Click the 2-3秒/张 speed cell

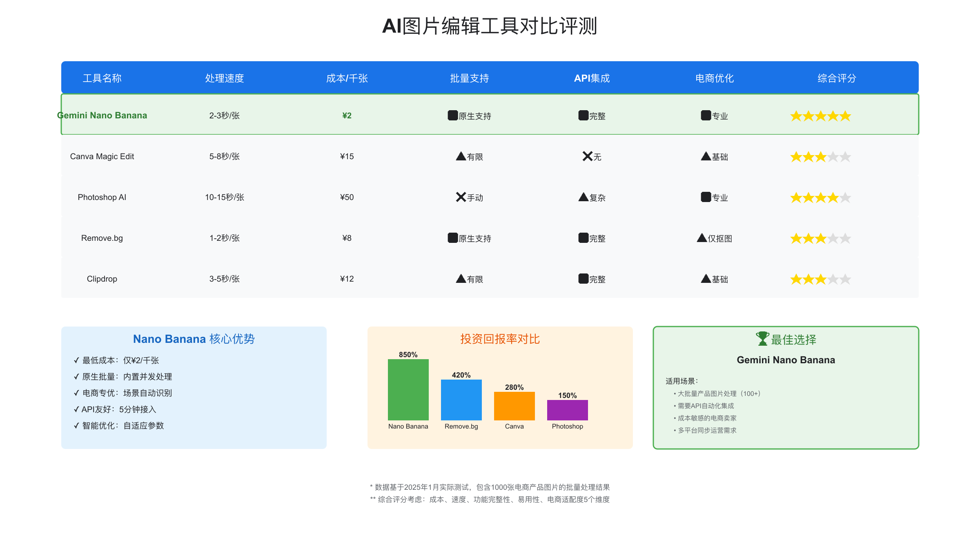(x=225, y=116)
